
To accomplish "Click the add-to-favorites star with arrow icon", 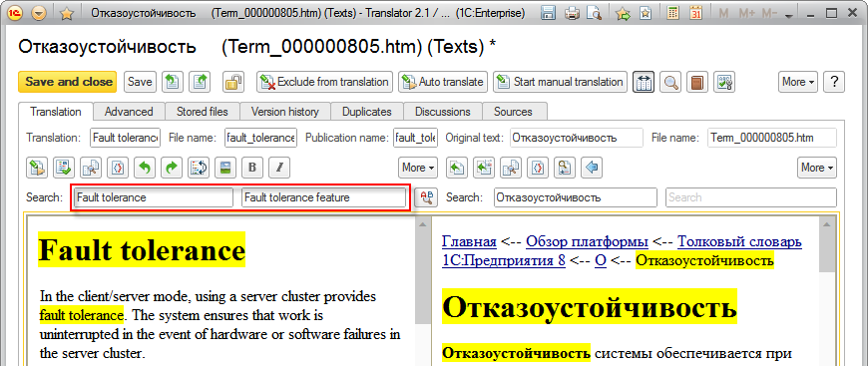I will click(624, 13).
